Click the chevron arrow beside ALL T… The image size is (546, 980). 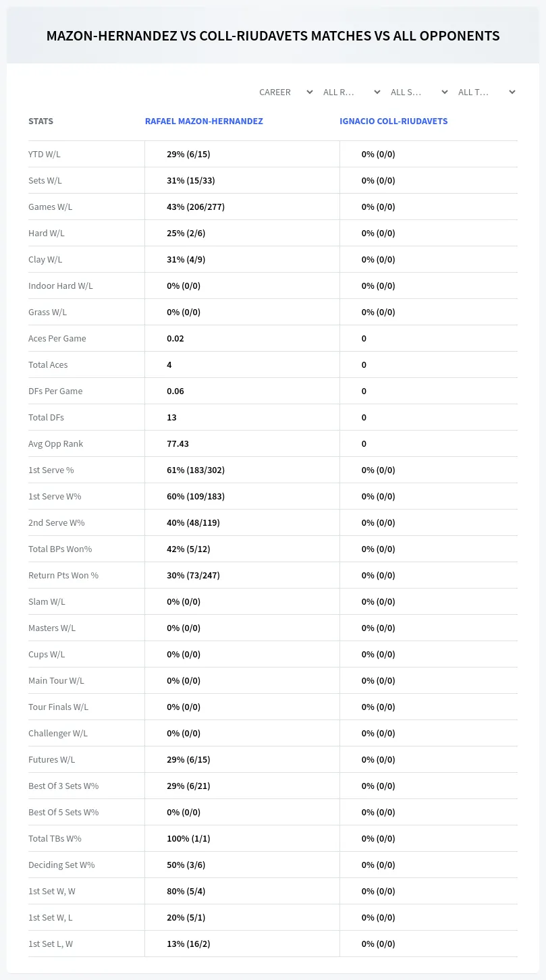(512, 92)
